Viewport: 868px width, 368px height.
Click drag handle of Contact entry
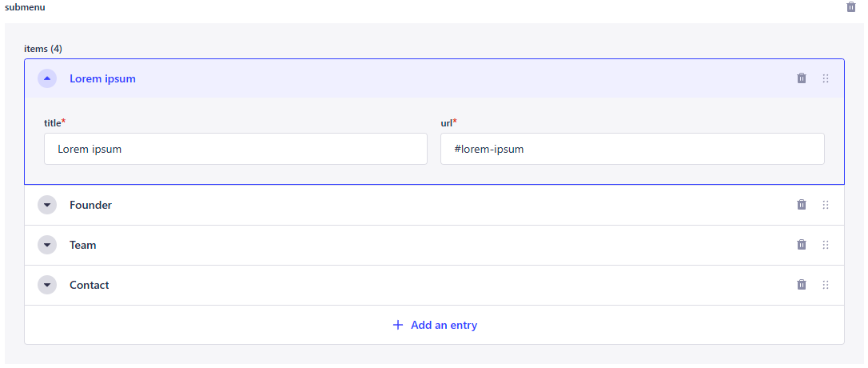point(826,285)
